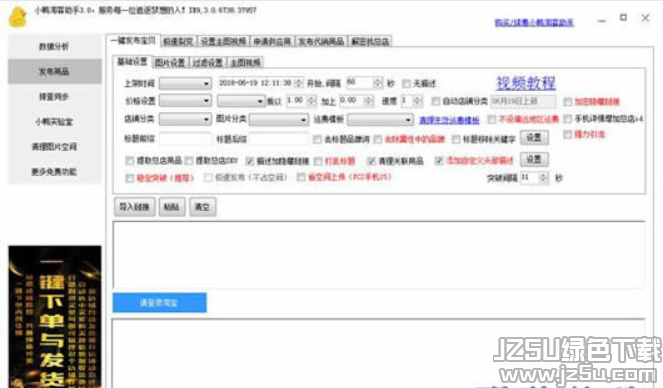Open the 图片设置 sub-tab
This screenshot has height=388, width=663.
170,63
